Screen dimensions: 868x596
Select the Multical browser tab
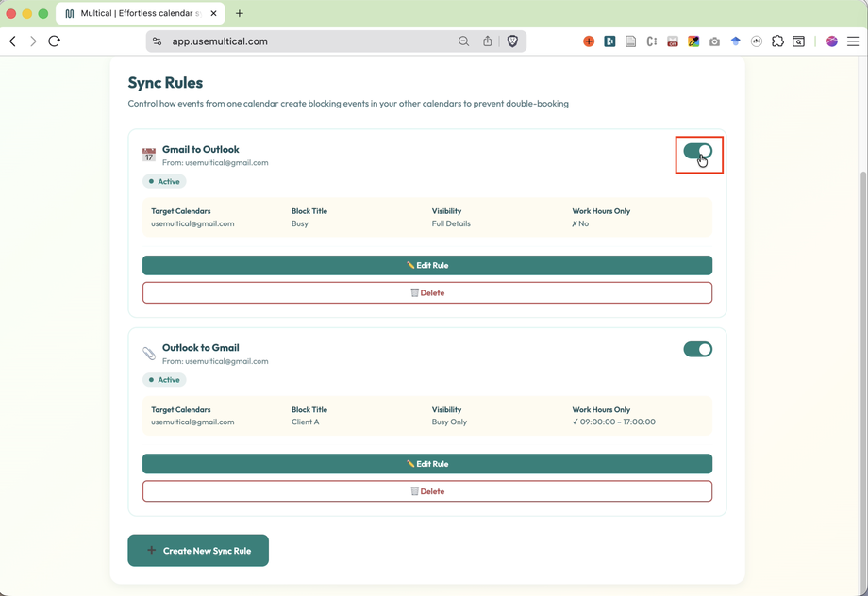[x=140, y=13]
